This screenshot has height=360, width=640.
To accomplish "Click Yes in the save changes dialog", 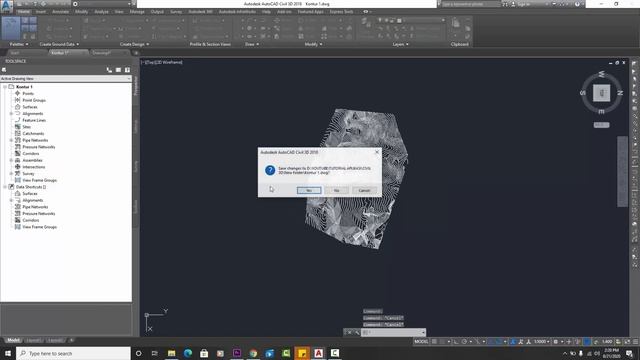I will coord(309,191).
